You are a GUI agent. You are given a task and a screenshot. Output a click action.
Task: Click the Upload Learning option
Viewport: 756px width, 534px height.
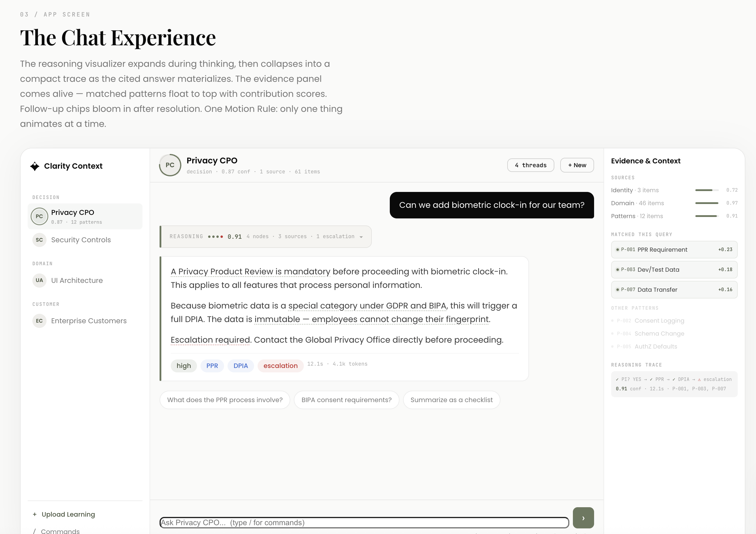tap(68, 514)
